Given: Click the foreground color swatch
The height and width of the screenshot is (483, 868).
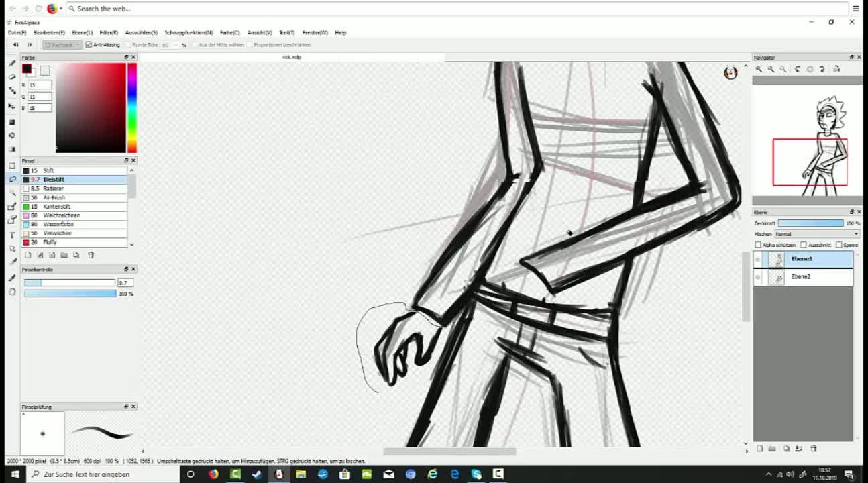Looking at the screenshot, I should [27, 69].
